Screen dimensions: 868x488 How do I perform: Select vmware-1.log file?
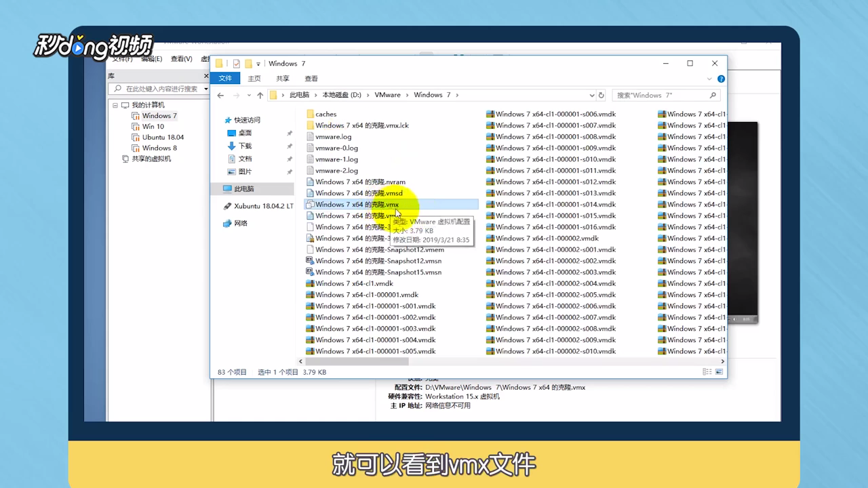[x=336, y=159]
